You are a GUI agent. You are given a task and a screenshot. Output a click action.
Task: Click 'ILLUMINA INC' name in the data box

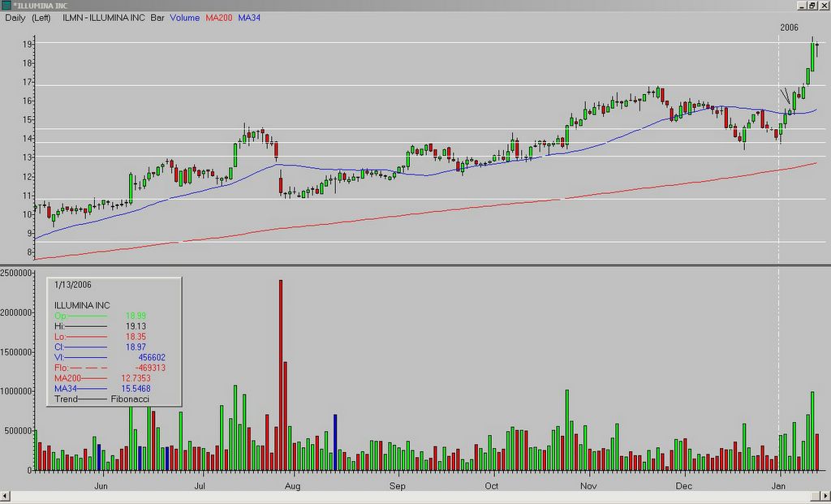(82, 306)
